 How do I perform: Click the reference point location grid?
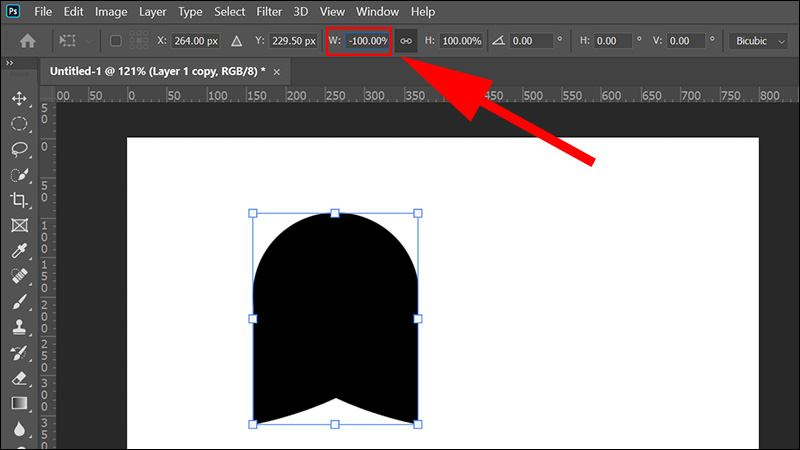[139, 40]
